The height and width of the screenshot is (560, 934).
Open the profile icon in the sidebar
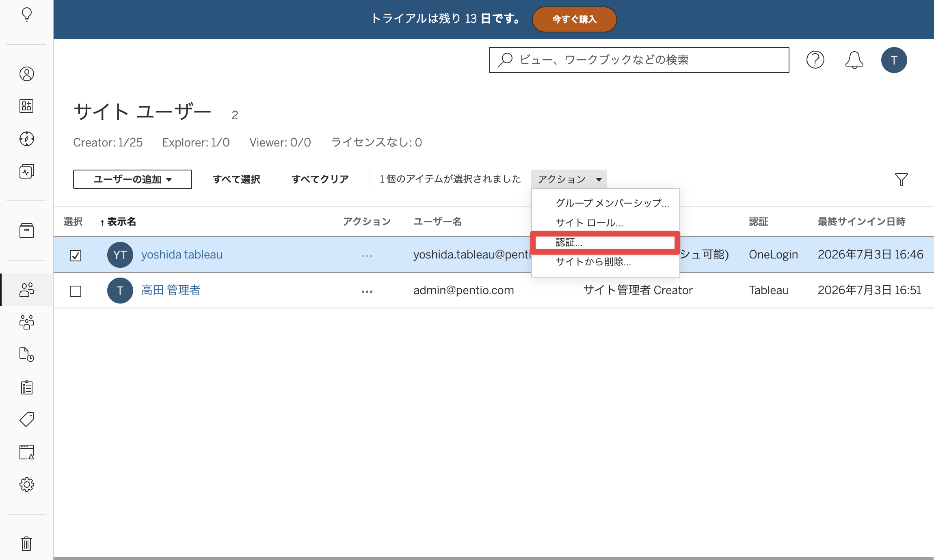tap(27, 74)
